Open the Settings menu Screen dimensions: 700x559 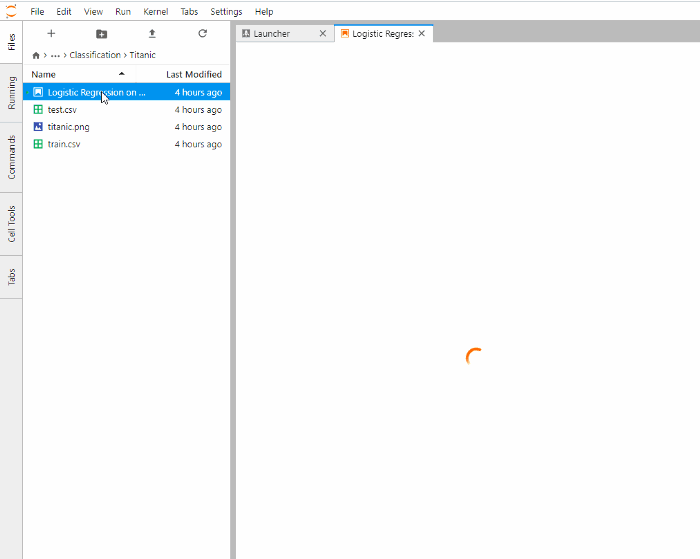click(x=226, y=12)
